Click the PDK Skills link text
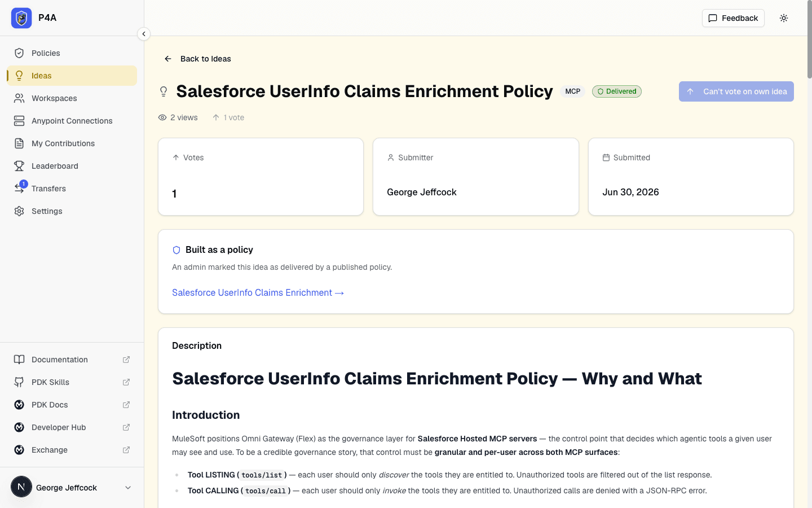Viewport: 812px width, 508px height. pyautogui.click(x=50, y=382)
